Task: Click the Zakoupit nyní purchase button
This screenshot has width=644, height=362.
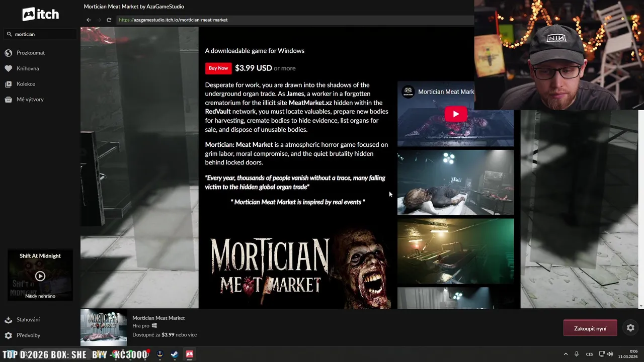Action: 590,328
